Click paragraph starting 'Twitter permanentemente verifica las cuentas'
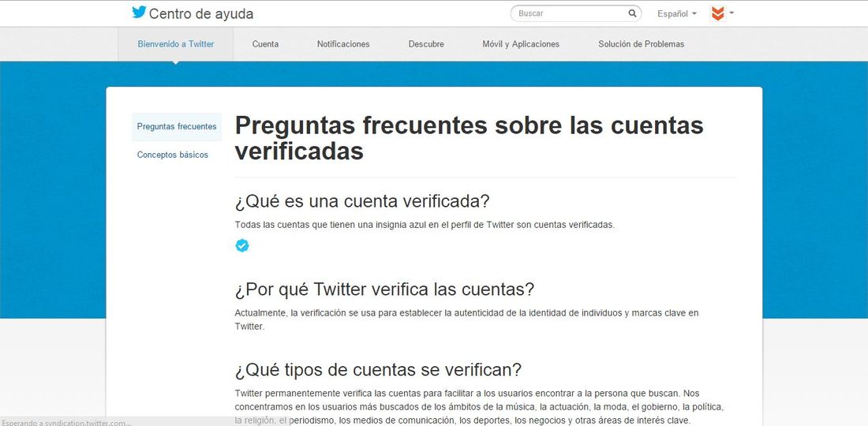Image resolution: width=868 pixels, height=426 pixels. 480,407
